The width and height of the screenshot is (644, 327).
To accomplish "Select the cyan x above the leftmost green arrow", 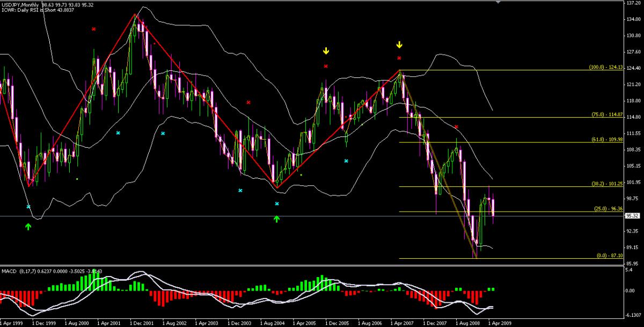I will (28, 207).
